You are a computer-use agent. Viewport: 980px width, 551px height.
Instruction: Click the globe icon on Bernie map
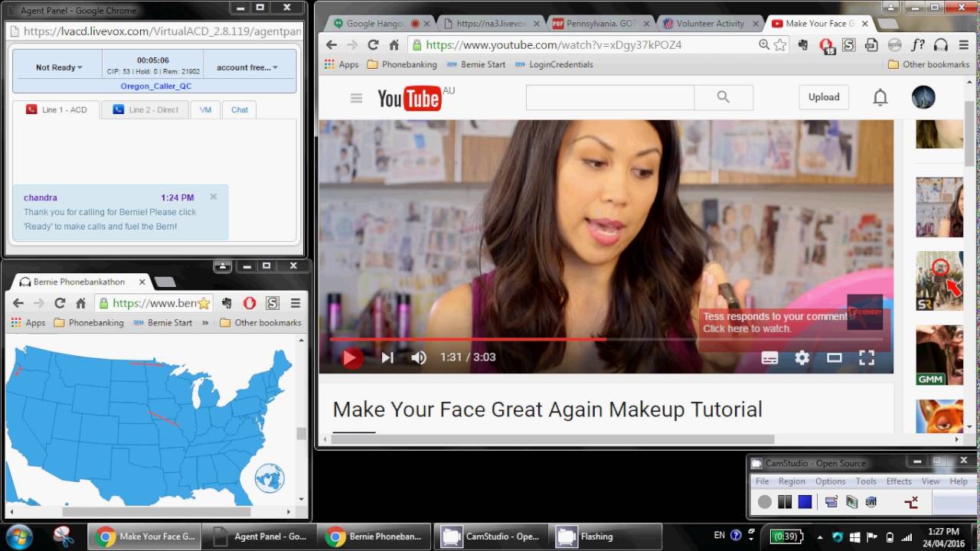[x=269, y=480]
